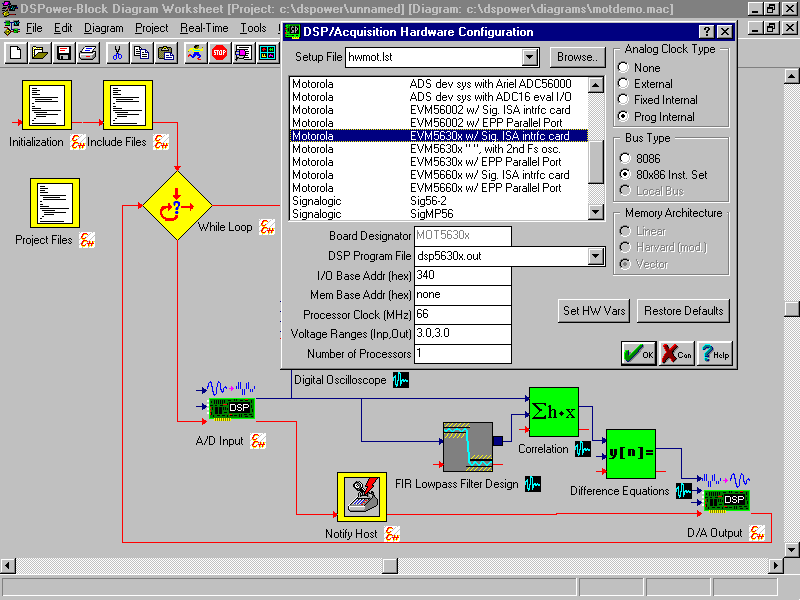The width and height of the screenshot is (800, 600).
Task: Click the worksheet horizontal scrollbar thumb
Action: pos(390,565)
